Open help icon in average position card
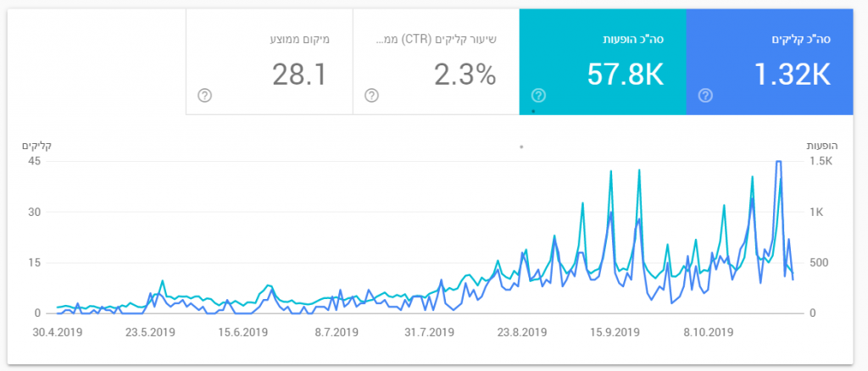 click(x=203, y=95)
